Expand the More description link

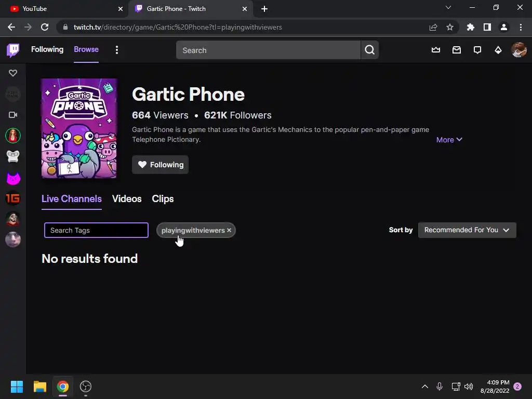tap(449, 140)
